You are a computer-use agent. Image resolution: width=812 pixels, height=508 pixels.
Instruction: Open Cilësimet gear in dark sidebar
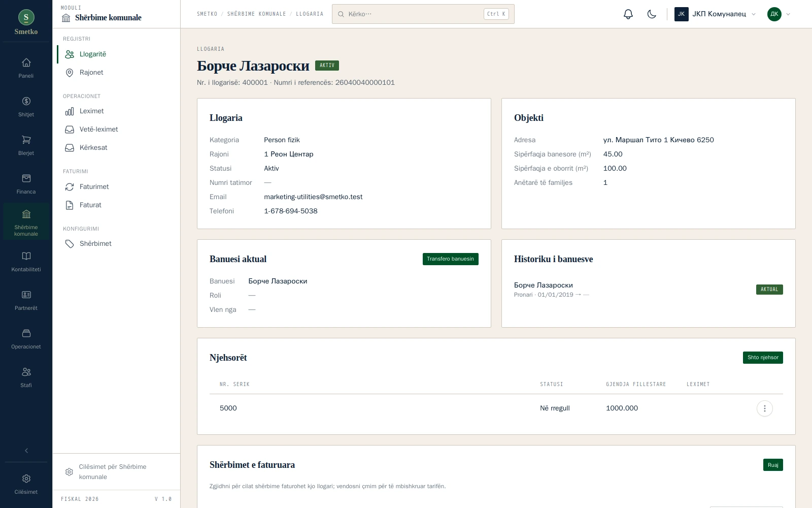pyautogui.click(x=26, y=484)
